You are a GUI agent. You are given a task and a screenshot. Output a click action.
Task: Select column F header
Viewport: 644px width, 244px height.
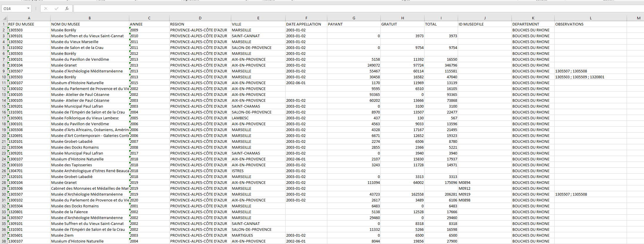point(306,18)
